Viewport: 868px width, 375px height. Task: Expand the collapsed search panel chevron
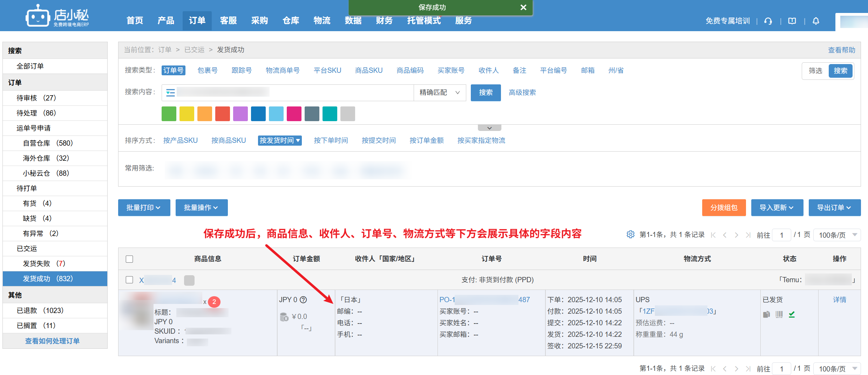pos(489,128)
